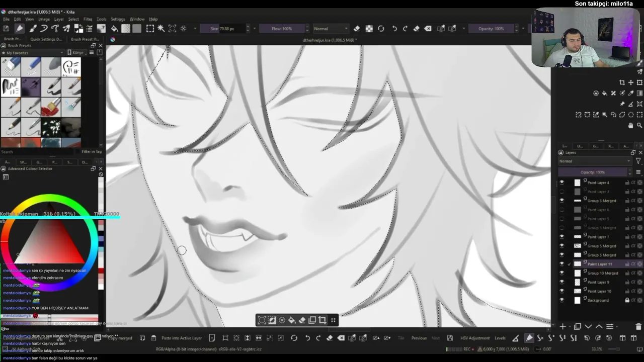The height and width of the screenshot is (362, 644).
Task: Click the fill bucket on the floating selection bar
Action: [292, 320]
